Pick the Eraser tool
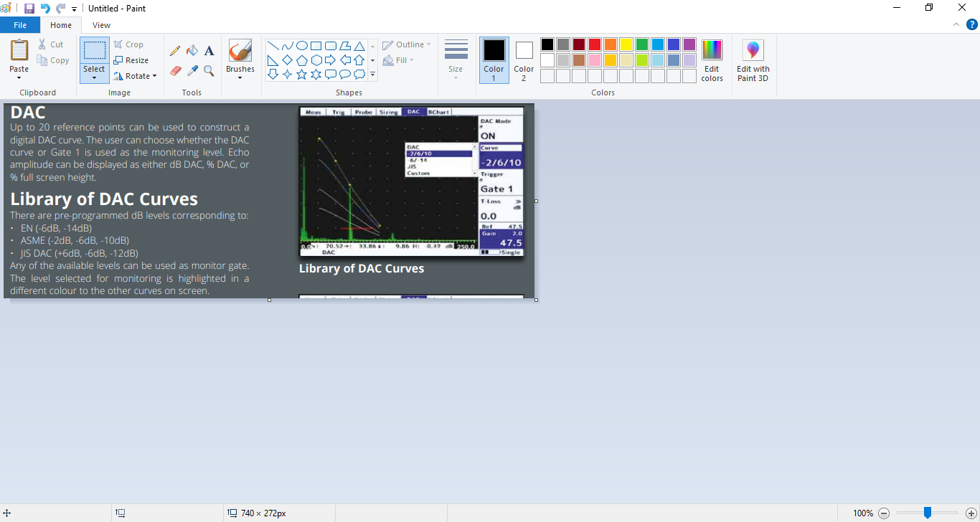The image size is (980, 522). 175,70
